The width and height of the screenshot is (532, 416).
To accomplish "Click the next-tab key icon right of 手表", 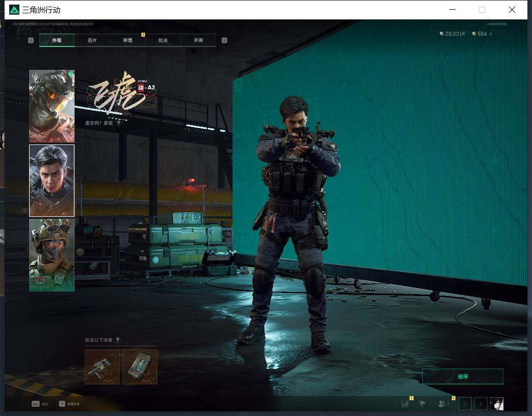I will 224,40.
